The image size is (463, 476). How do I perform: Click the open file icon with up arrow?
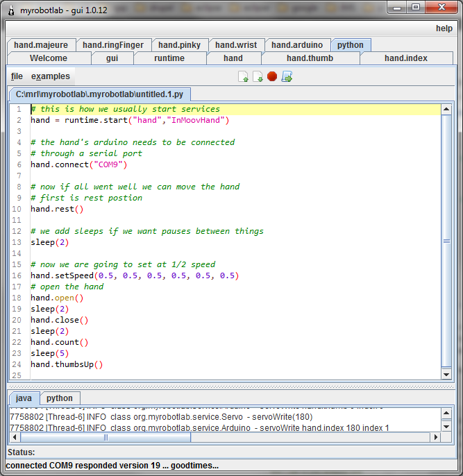click(244, 76)
